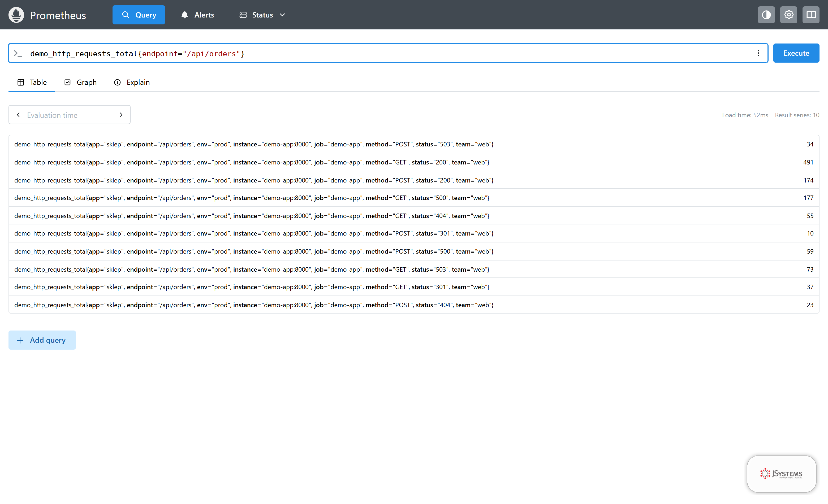The width and height of the screenshot is (828, 504).
Task: Switch to the Graph tab
Action: point(80,82)
